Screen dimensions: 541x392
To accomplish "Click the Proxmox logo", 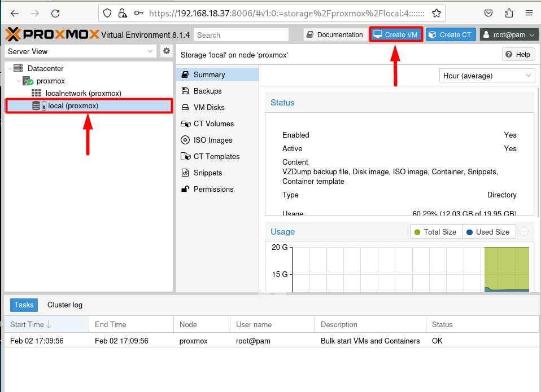I will point(53,34).
